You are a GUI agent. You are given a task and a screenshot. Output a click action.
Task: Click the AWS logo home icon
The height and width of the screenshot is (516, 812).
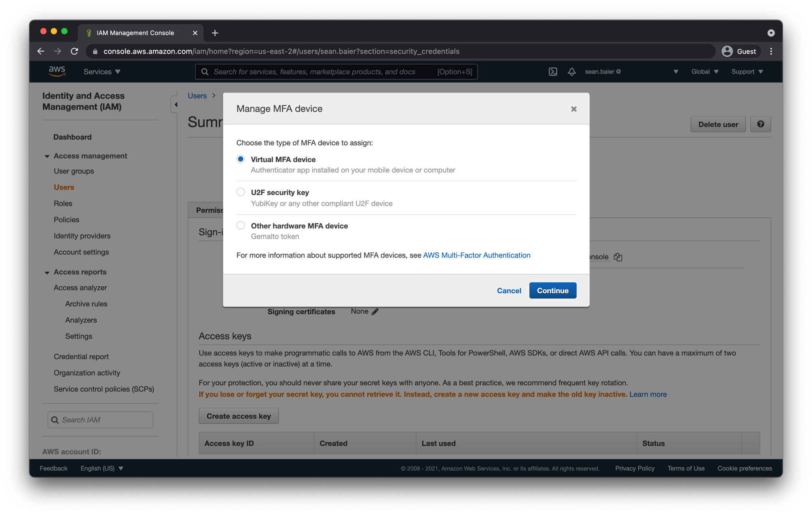tap(57, 71)
